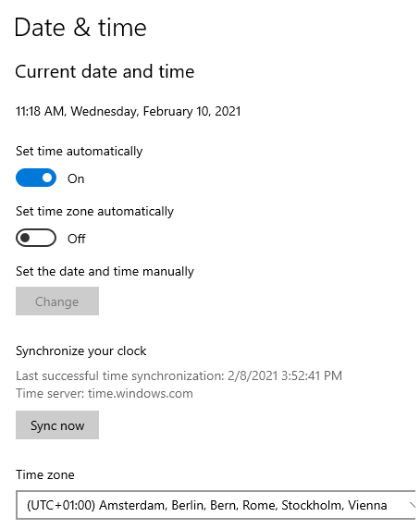
Task: Click the Synchronize your clock heading
Action: point(81,351)
